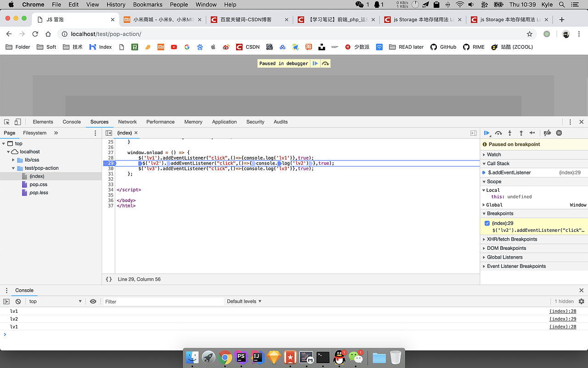The image size is (588, 368).
Task: Go back to the previous page
Action: tap(9, 34)
